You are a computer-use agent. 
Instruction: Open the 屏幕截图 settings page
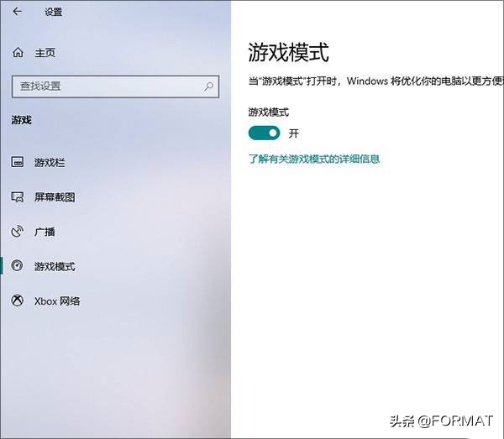[x=55, y=197]
